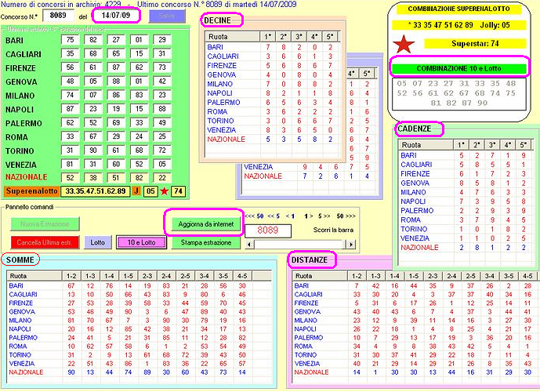Advance 5 draws with 5 >>
The width and height of the screenshot is (540, 392).
click(324, 216)
